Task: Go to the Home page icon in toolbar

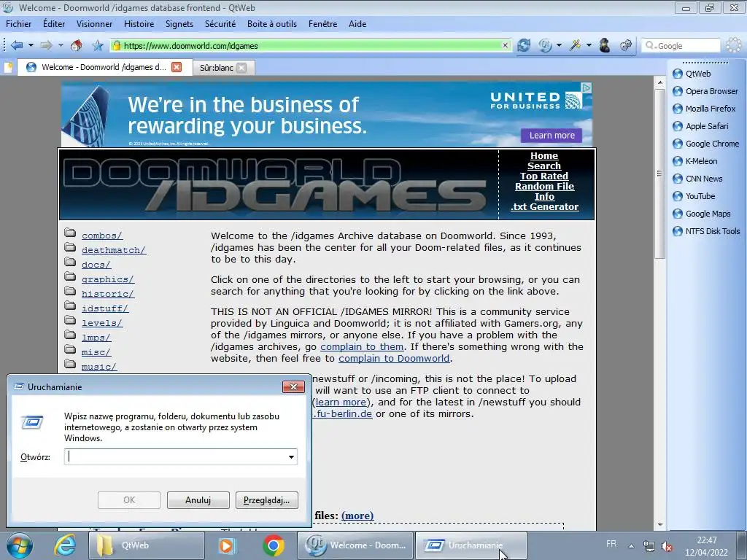Action: coord(76,45)
